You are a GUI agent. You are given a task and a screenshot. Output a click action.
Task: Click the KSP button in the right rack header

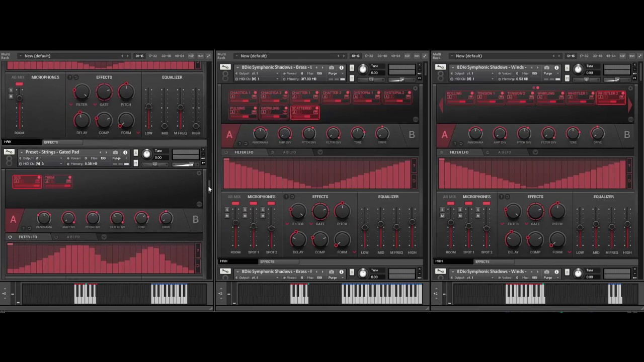pyautogui.click(x=622, y=56)
